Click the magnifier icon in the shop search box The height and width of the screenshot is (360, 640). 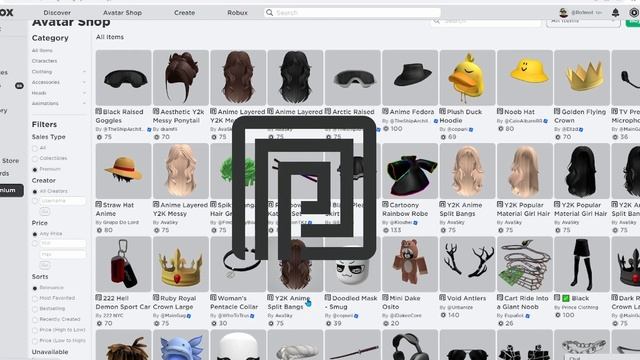pyautogui.click(x=437, y=21)
